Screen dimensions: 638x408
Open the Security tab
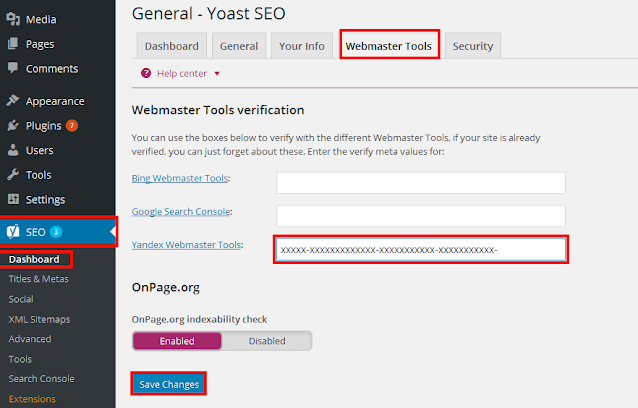coord(473,46)
